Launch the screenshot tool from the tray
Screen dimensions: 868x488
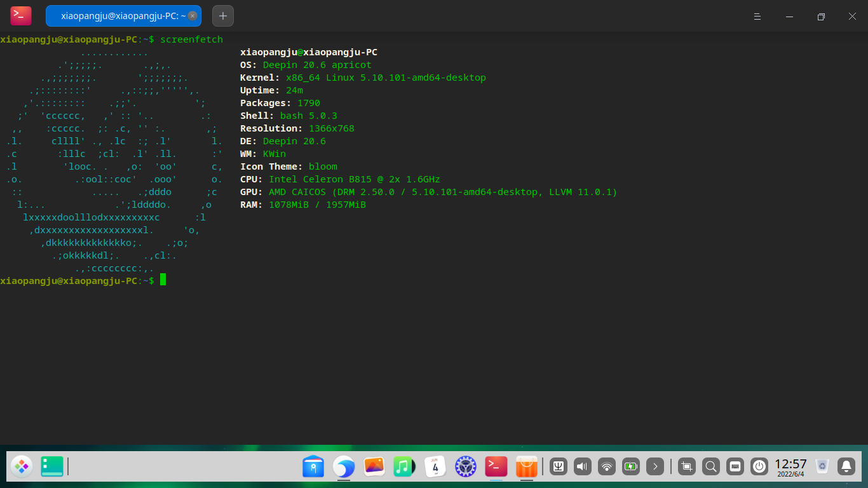click(686, 466)
